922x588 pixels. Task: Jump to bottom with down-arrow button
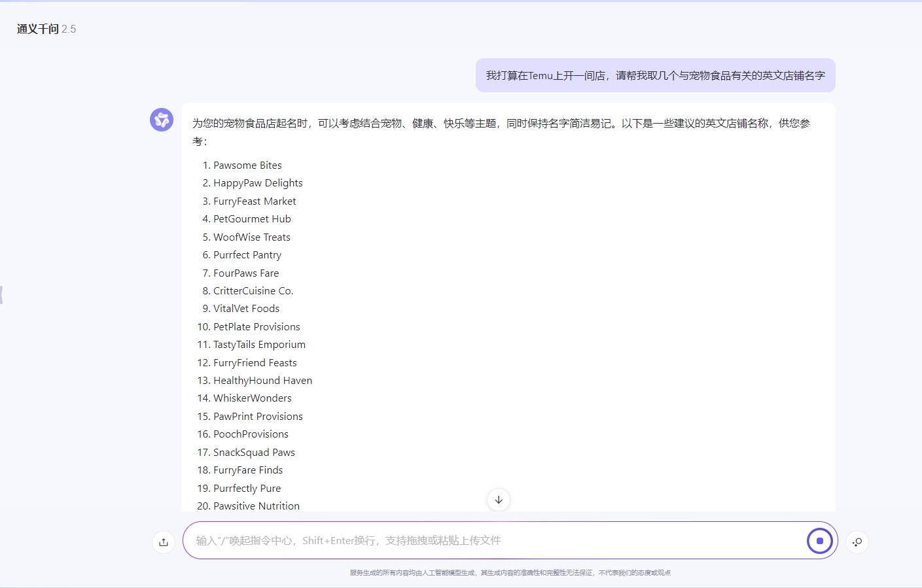pos(499,500)
